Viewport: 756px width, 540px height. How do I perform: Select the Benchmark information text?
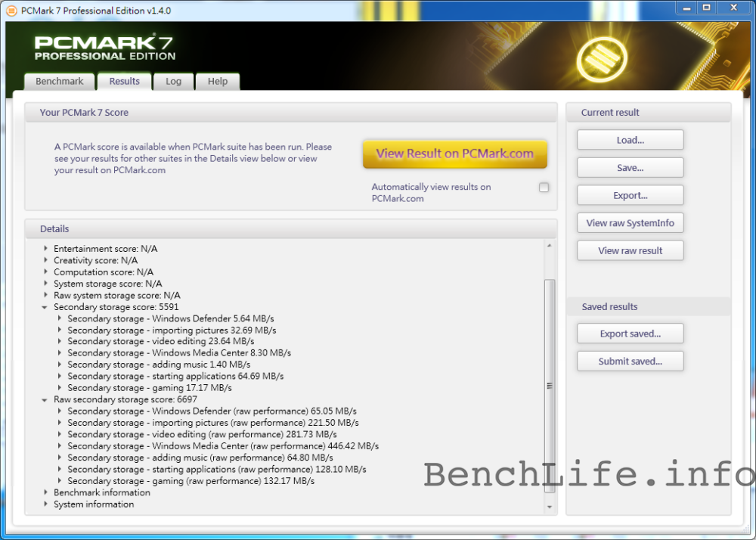pyautogui.click(x=102, y=492)
